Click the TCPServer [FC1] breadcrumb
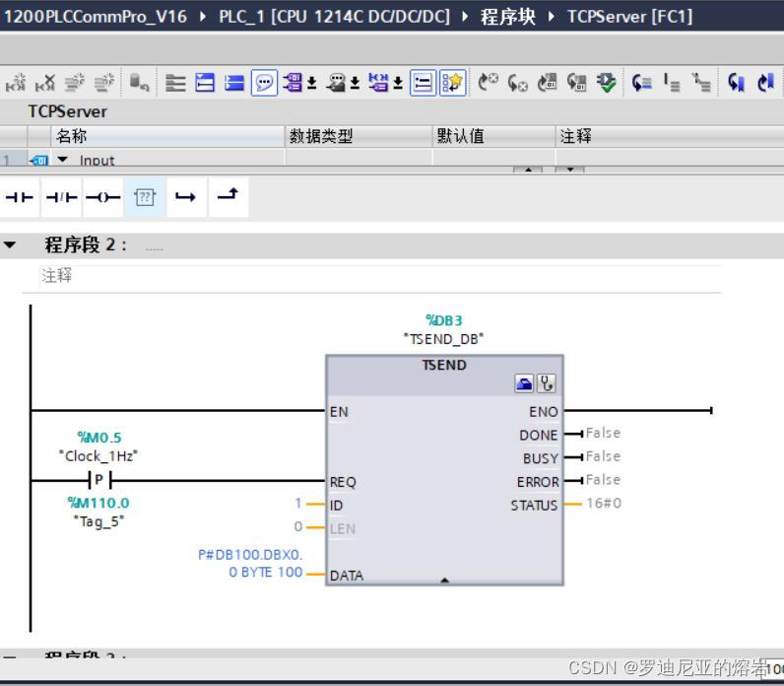The height and width of the screenshot is (686, 784). click(629, 17)
